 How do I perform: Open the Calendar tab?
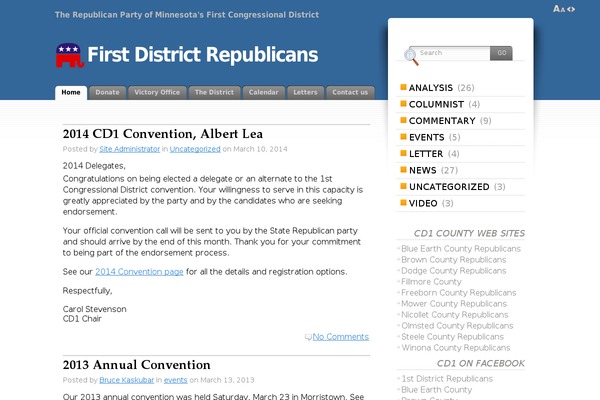coord(264,93)
